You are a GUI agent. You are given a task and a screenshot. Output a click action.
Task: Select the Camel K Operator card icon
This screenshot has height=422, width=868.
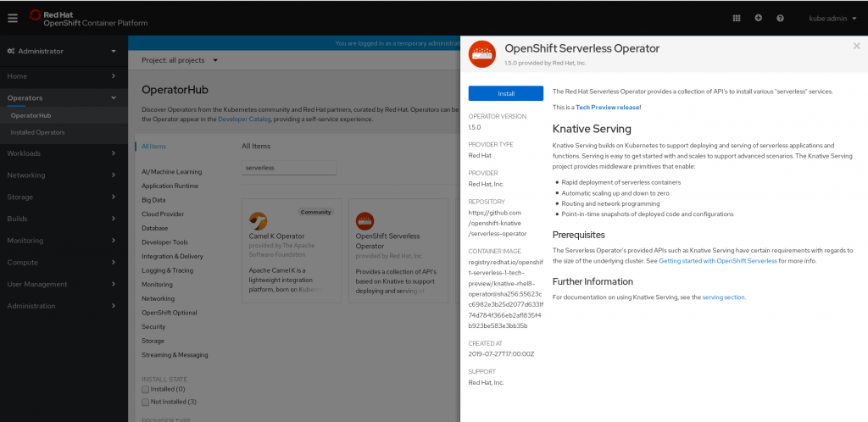point(259,220)
